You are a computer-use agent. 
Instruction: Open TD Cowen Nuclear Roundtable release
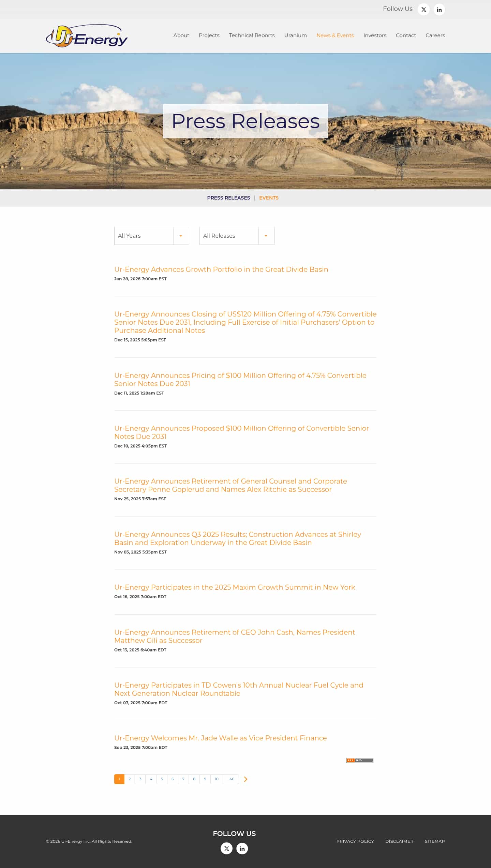(239, 689)
